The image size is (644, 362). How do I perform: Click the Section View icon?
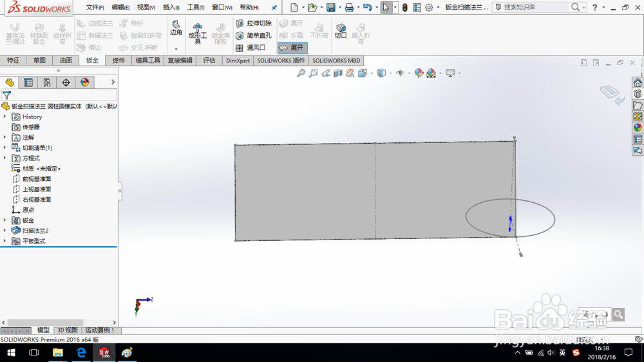[337, 73]
